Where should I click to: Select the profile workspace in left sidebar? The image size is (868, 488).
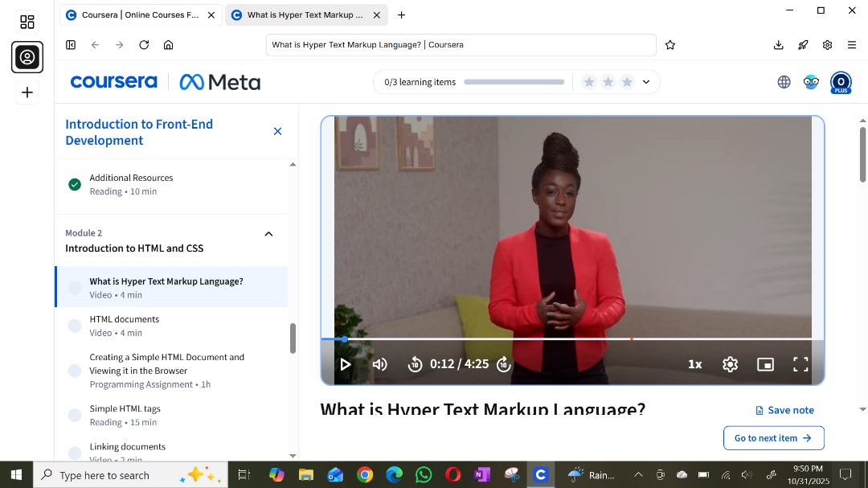(x=27, y=57)
